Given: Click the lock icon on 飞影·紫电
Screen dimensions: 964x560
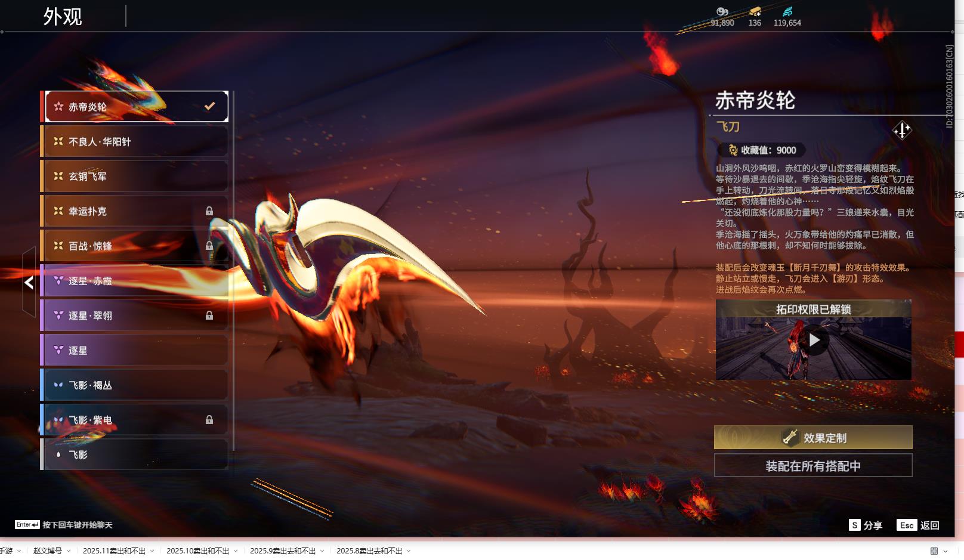Looking at the screenshot, I should click(209, 420).
